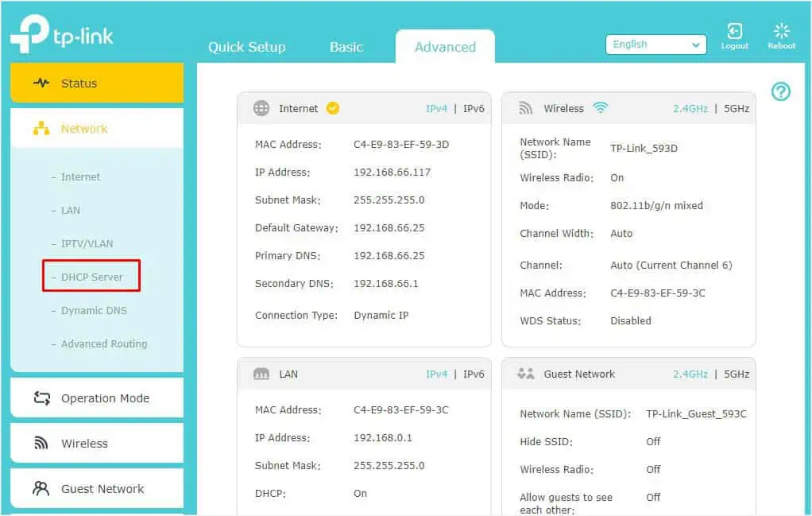Click the LAN port icon
This screenshot has width=812, height=516.
point(261,374)
